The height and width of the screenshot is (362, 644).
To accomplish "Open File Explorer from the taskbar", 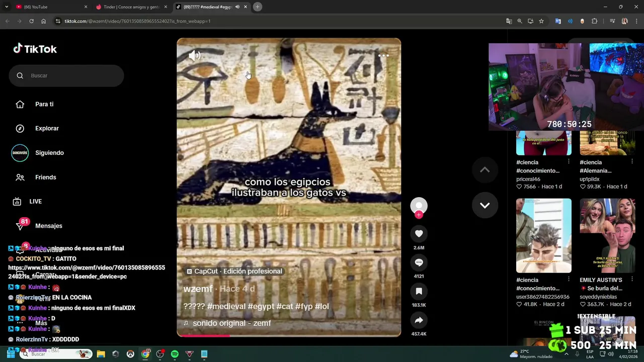I will (x=101, y=354).
